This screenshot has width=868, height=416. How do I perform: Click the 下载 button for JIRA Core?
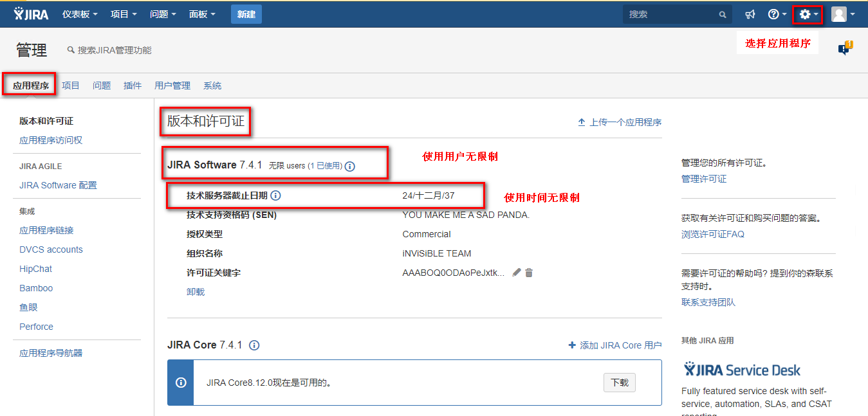coord(620,383)
